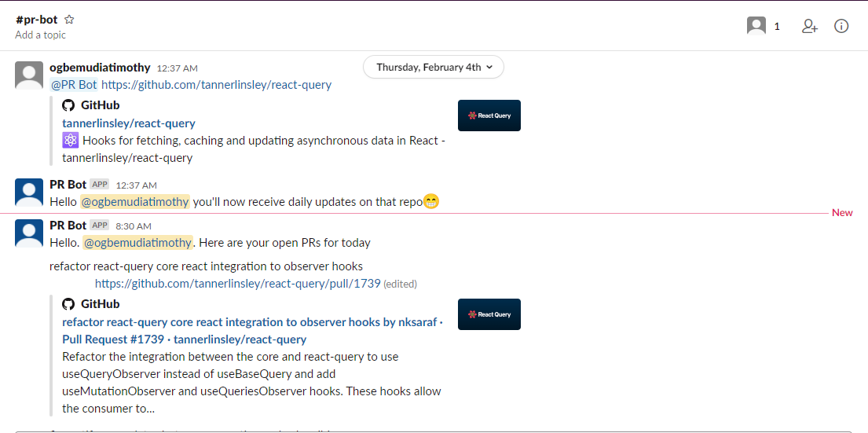Click text 'refactor react-query core react integration' line
Image resolution: width=868 pixels, height=433 pixels.
coord(206,266)
